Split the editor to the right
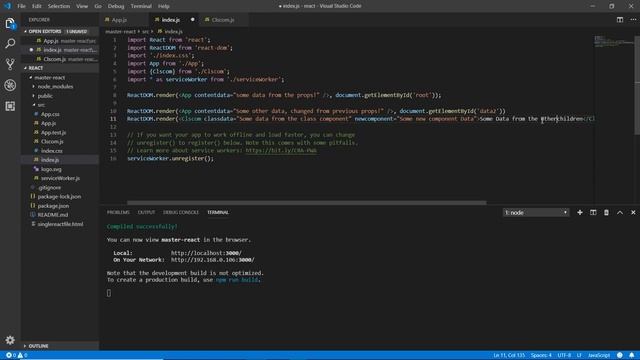 (620, 20)
